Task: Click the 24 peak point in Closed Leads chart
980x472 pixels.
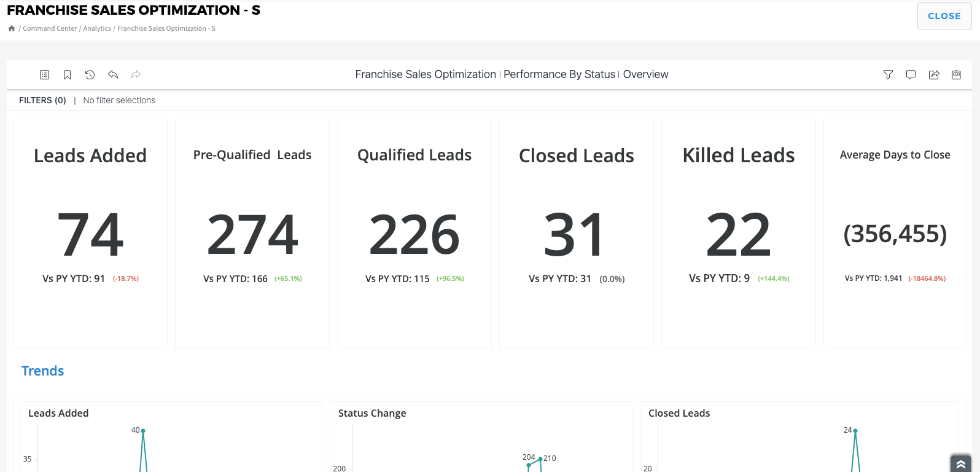Action: (855, 431)
